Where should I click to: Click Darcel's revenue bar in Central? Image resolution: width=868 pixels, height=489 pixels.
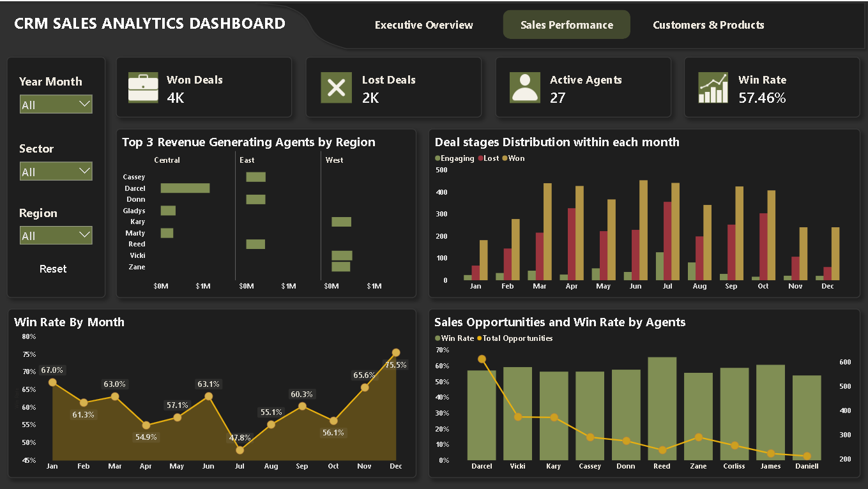click(185, 188)
